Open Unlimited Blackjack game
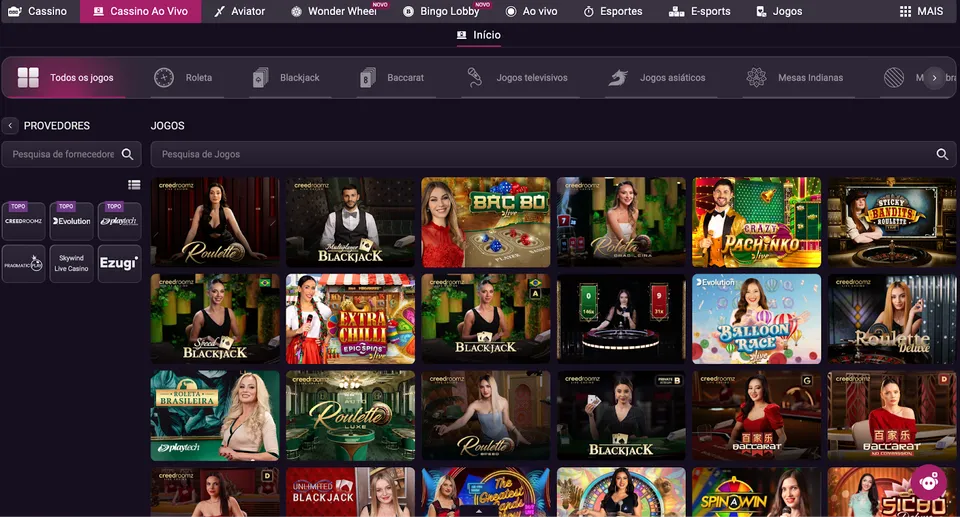 (350, 492)
